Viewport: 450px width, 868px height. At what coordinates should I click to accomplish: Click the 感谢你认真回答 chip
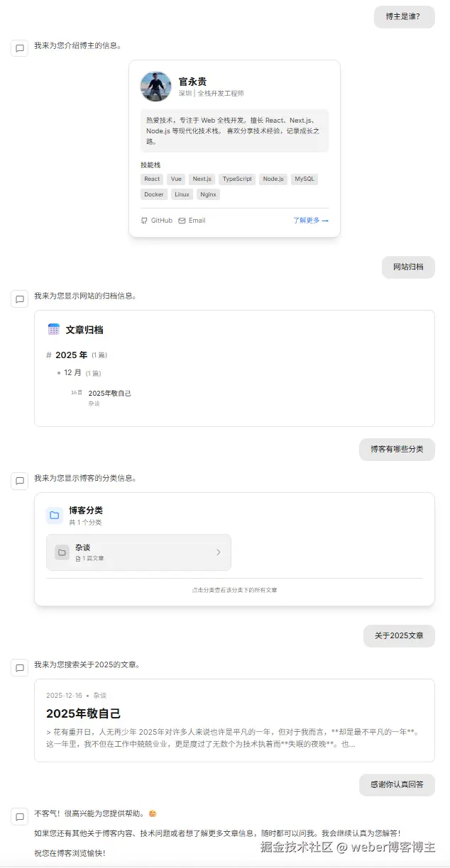[397, 785]
